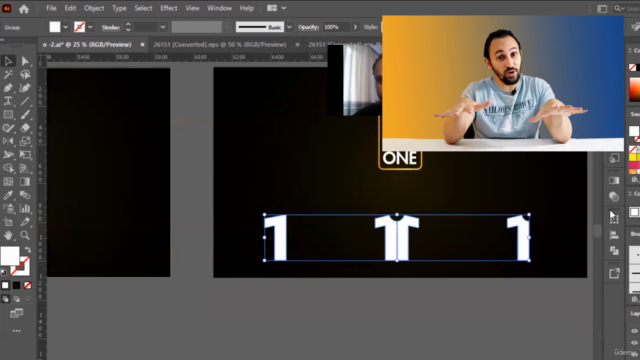Pick the Perspective Grid tool

pos(25,168)
